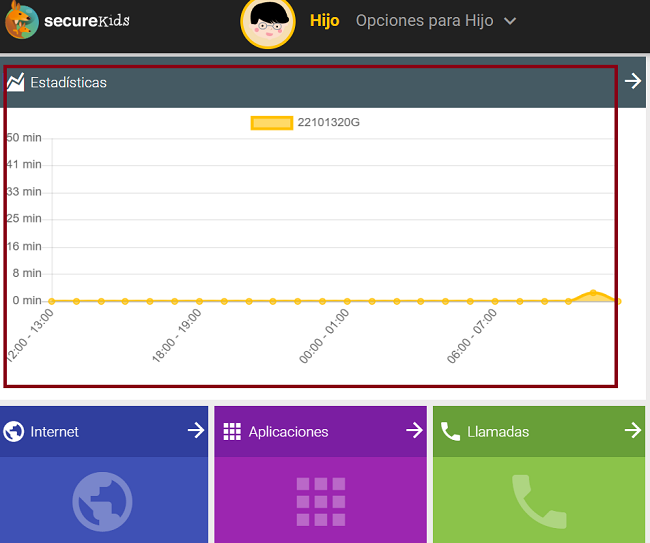Click the large phone in Llamadas tile

pos(538,502)
